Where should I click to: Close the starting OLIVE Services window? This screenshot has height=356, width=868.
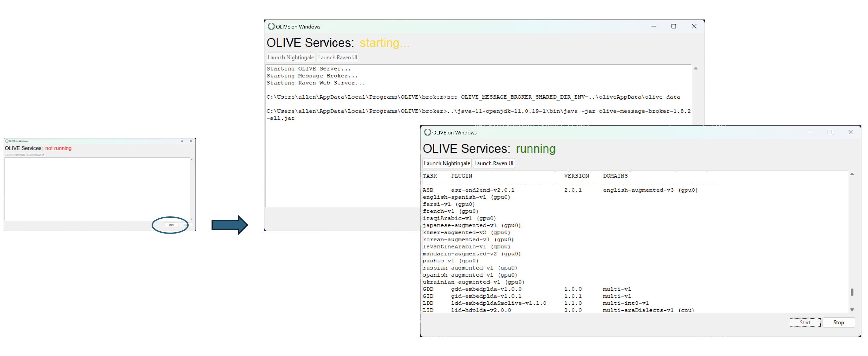pos(694,26)
